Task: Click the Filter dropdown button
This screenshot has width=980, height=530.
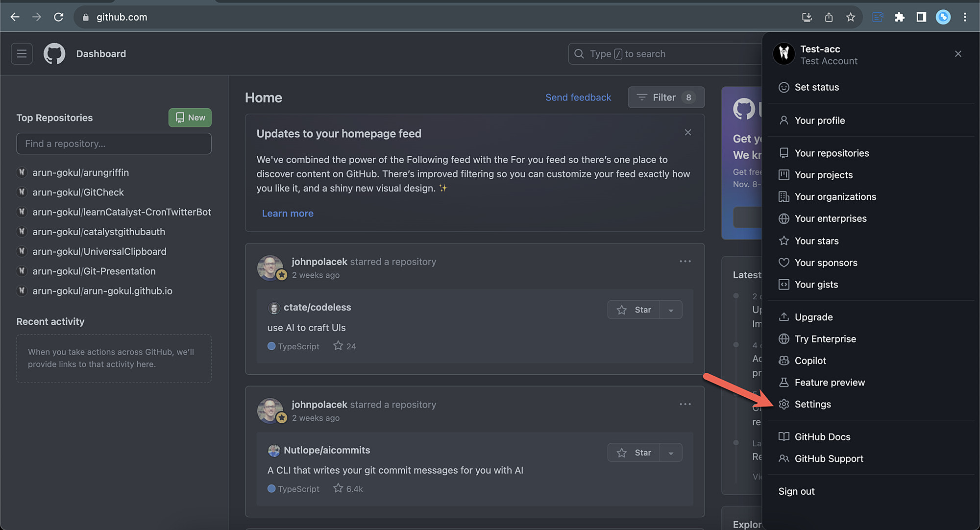Action: [x=664, y=96]
